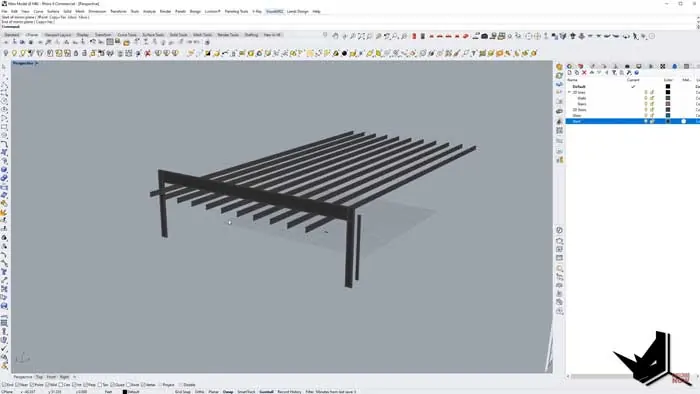Toggle Ortho in status bar

click(200, 391)
